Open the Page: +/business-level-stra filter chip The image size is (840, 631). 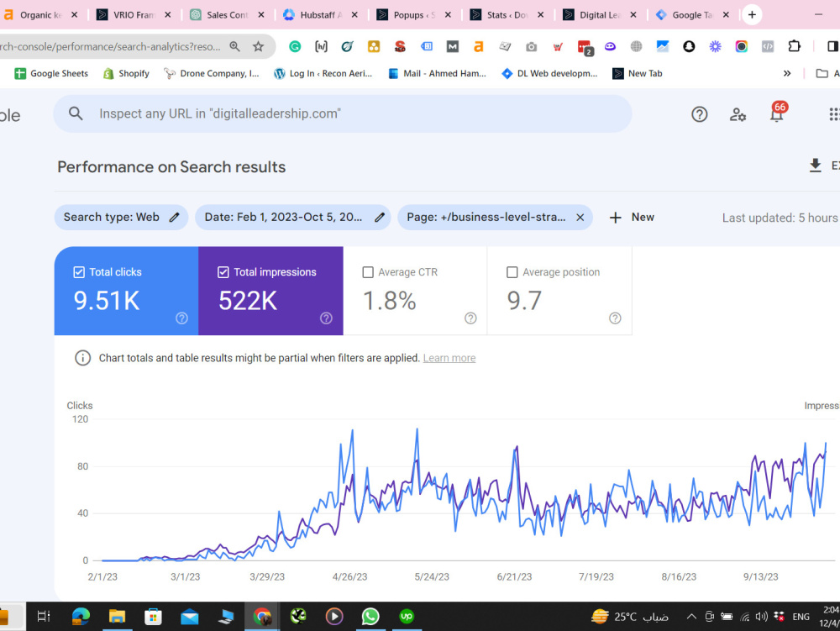[x=495, y=217]
